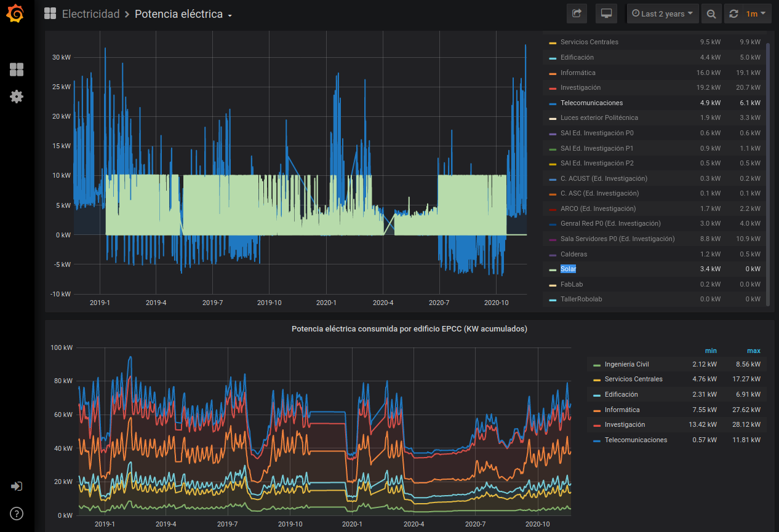Click the Share dashboard icon

pyautogui.click(x=577, y=14)
